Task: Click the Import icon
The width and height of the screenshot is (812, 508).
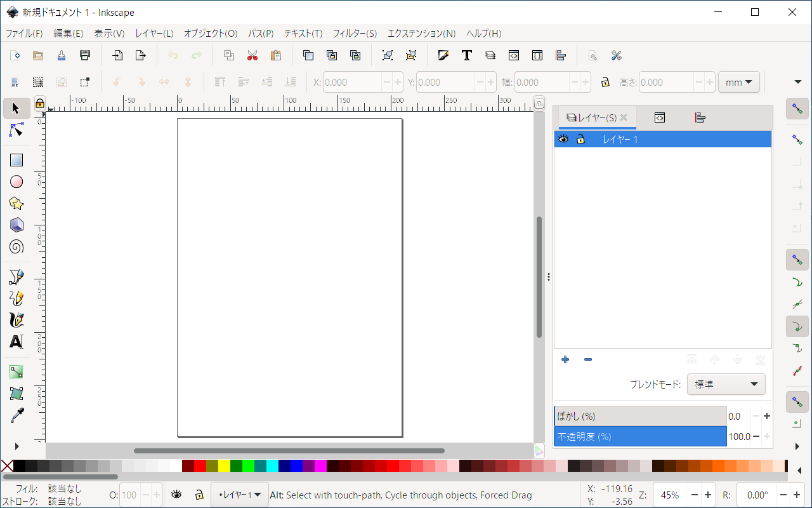Action: [x=117, y=56]
